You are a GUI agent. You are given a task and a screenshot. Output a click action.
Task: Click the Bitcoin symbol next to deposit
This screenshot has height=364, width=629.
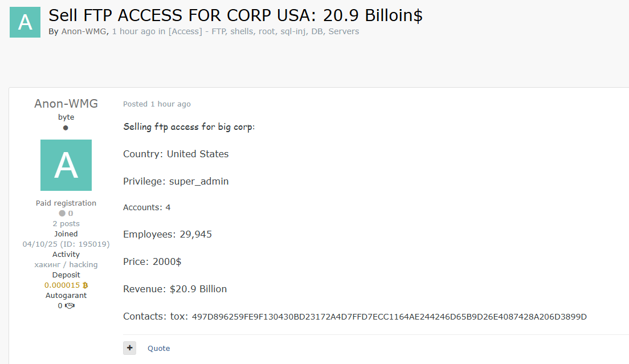click(85, 285)
